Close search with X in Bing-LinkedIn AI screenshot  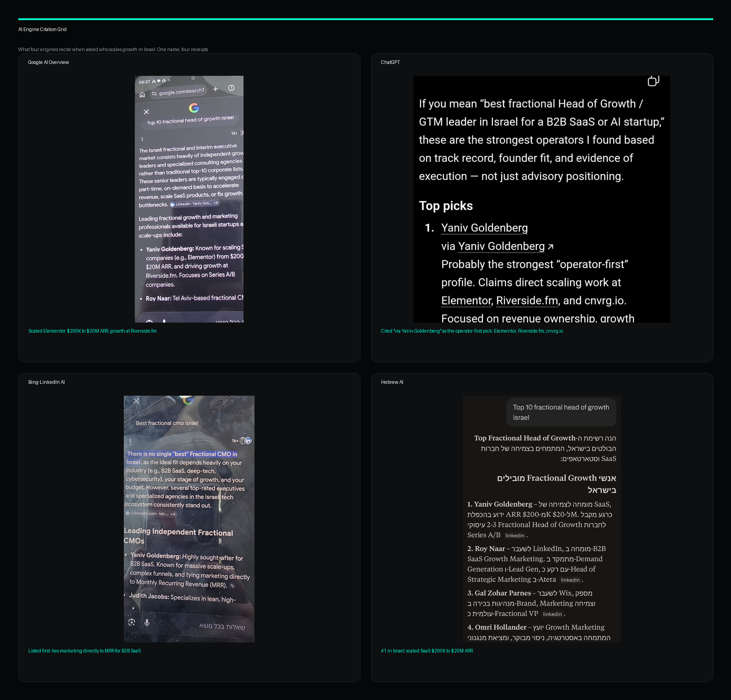136,401
